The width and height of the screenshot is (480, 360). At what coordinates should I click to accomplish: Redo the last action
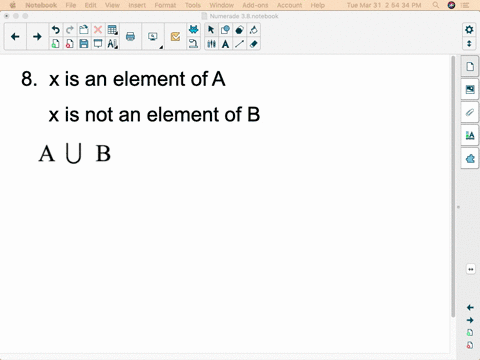tap(70, 30)
